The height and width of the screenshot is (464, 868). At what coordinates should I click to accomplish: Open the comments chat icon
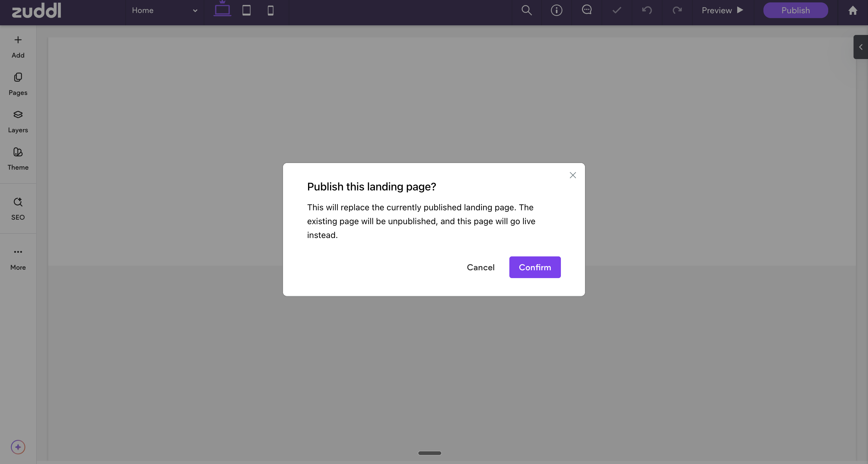587,10
